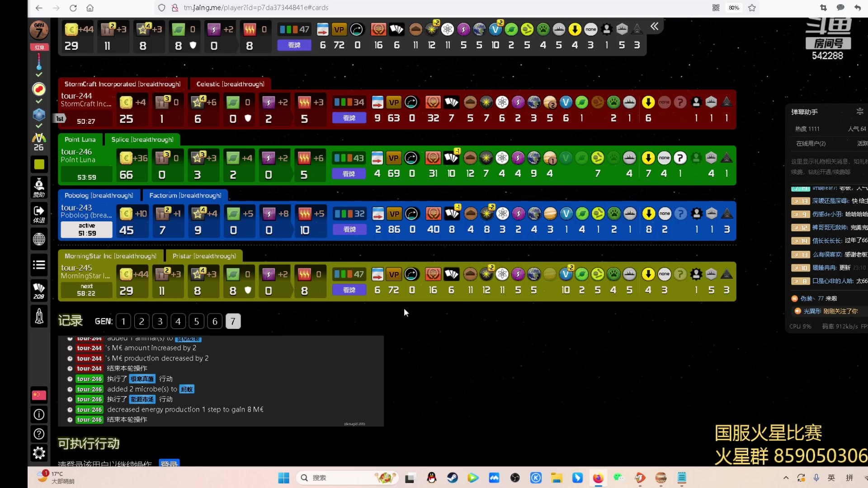Click the temperature thermometer icon in sidebar
Image resolution: width=868 pixels, height=488 pixels.
click(39, 61)
